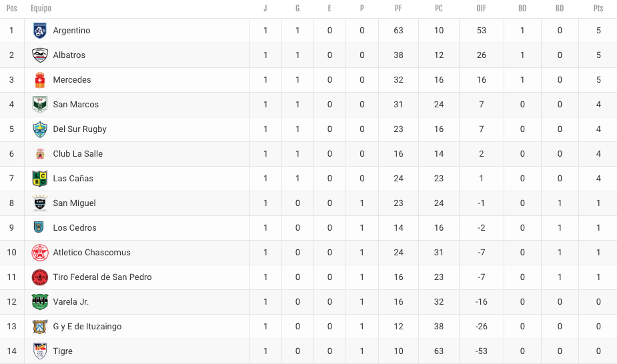Viewport: 617px width, 364px height.
Task: Sort table by Pts column header
Action: click(598, 8)
